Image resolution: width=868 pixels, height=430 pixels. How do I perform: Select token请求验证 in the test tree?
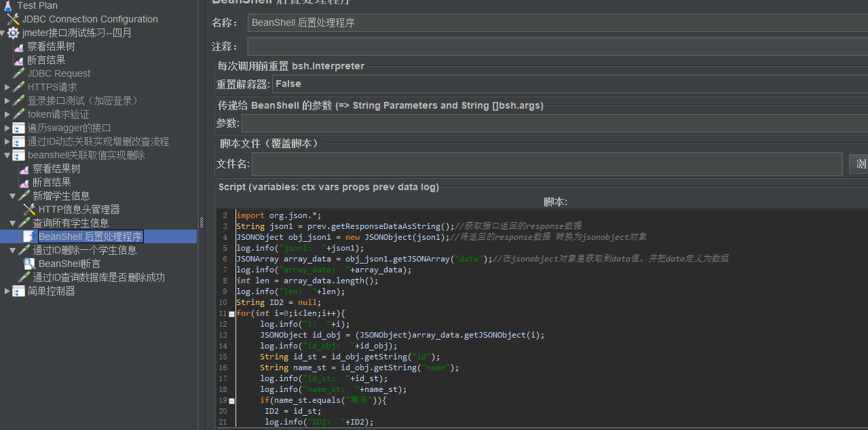tap(58, 114)
